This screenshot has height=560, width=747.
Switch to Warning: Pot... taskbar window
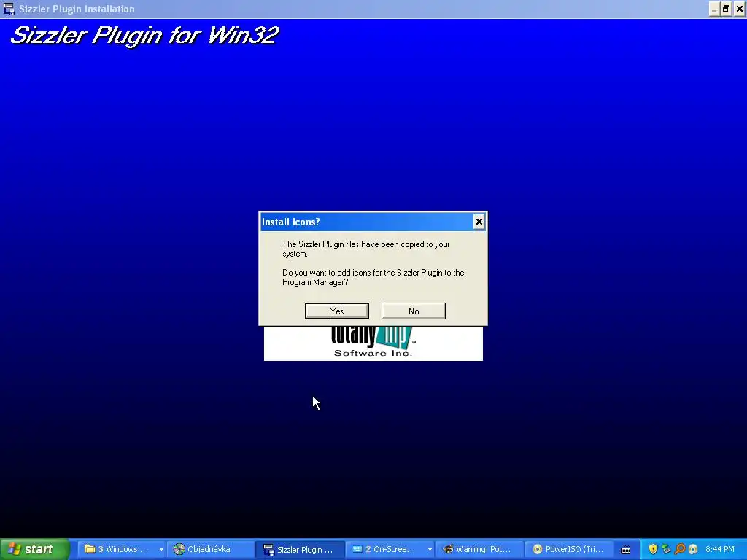[x=479, y=549]
